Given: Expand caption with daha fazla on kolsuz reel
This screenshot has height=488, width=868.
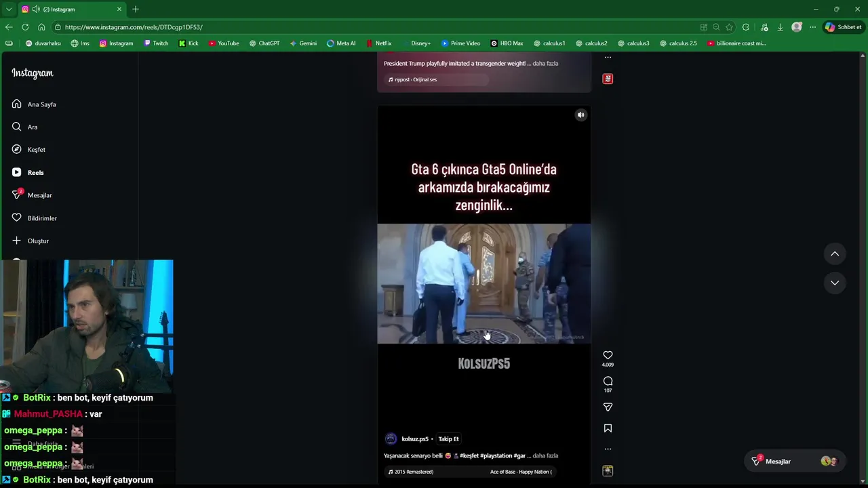Looking at the screenshot, I should point(545,455).
